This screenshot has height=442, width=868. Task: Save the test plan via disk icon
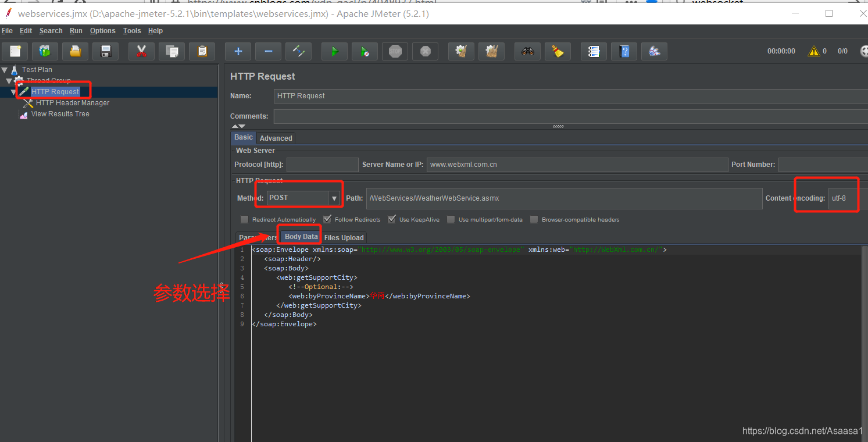tap(106, 51)
